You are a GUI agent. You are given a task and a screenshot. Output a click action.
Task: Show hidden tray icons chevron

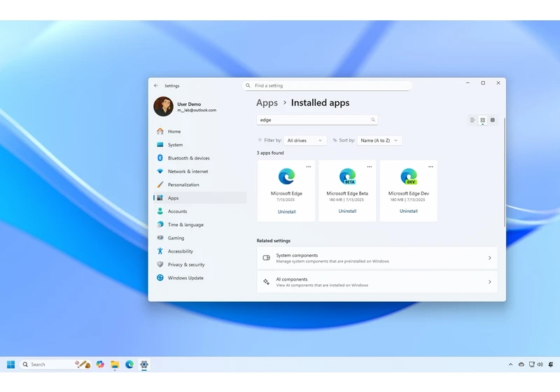[510, 364]
